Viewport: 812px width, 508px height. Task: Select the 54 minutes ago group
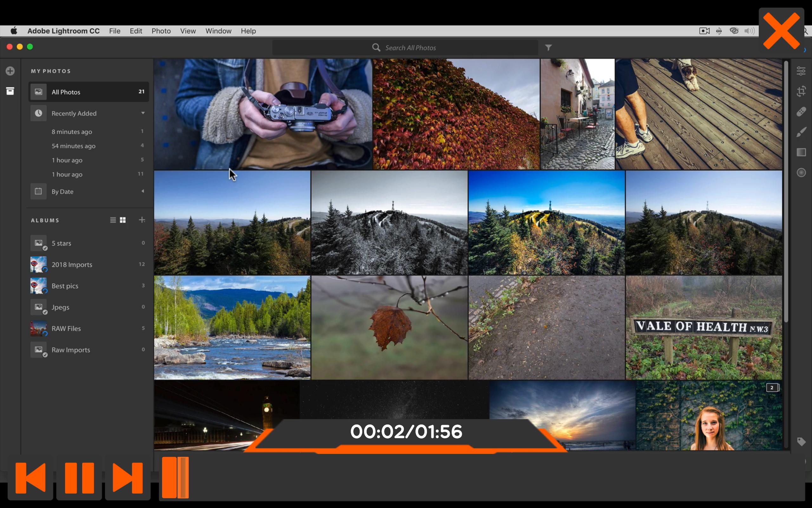coord(89,146)
